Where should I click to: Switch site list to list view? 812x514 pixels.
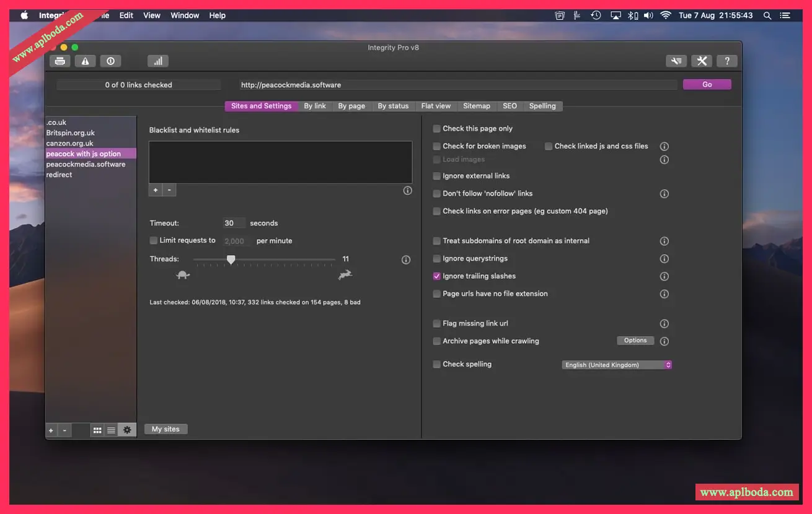111,430
